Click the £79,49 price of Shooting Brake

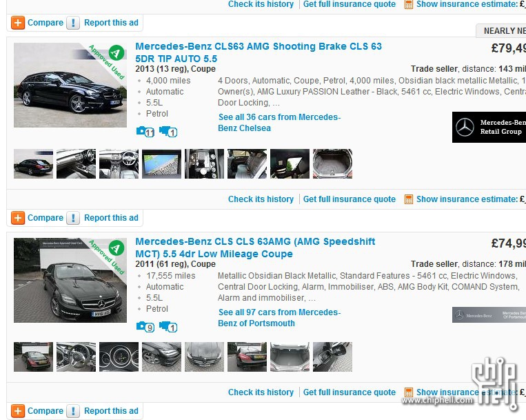pyautogui.click(x=509, y=48)
